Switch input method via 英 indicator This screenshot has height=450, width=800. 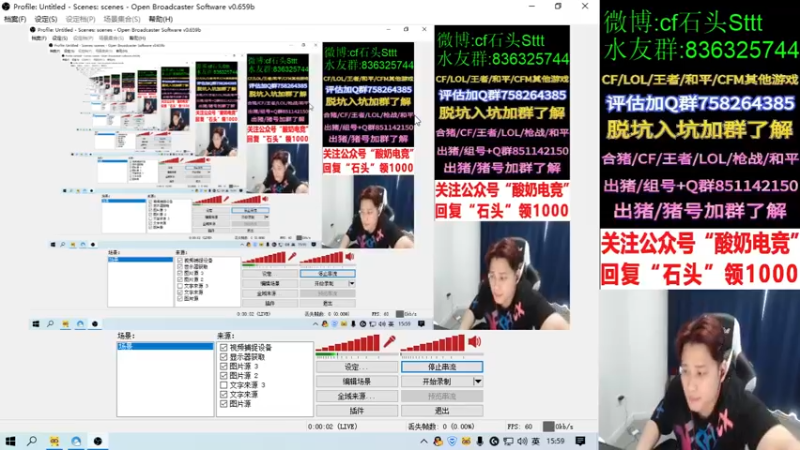535,441
